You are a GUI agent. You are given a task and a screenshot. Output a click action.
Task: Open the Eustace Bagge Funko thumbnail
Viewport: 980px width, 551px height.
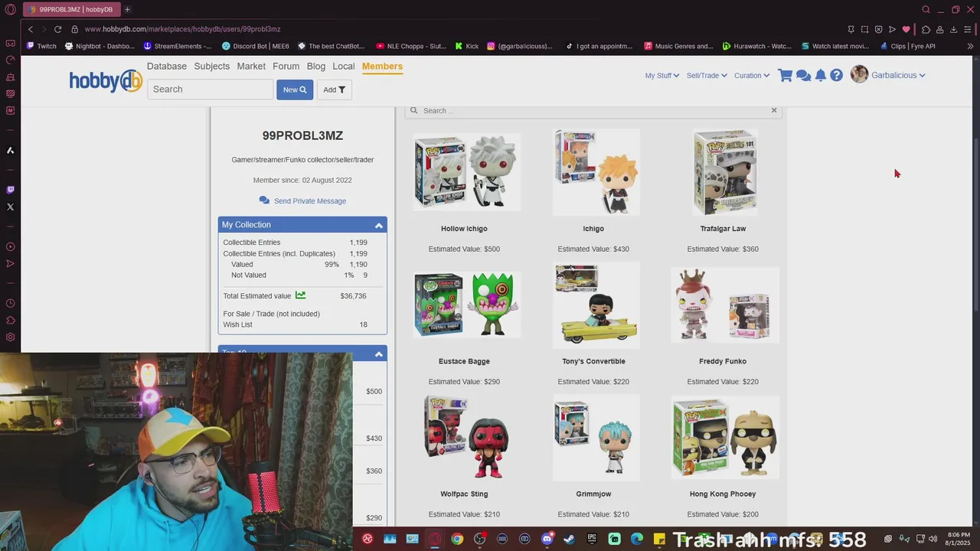(466, 305)
